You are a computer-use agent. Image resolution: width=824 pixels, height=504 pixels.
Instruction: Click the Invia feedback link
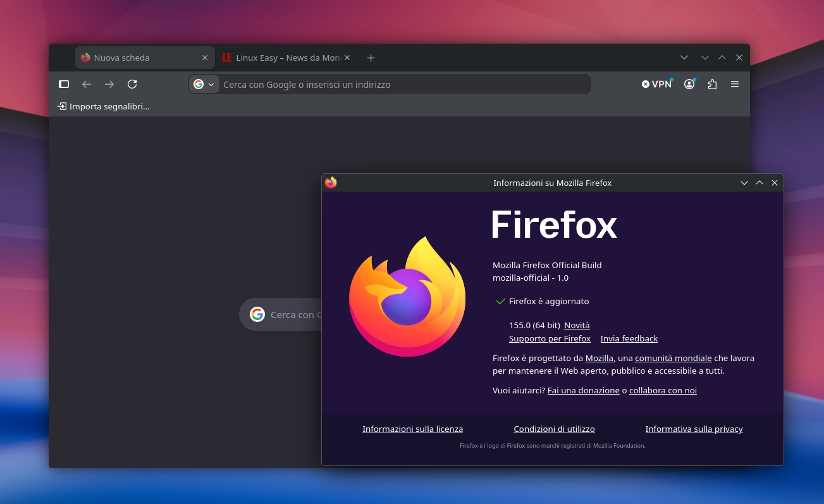(629, 338)
